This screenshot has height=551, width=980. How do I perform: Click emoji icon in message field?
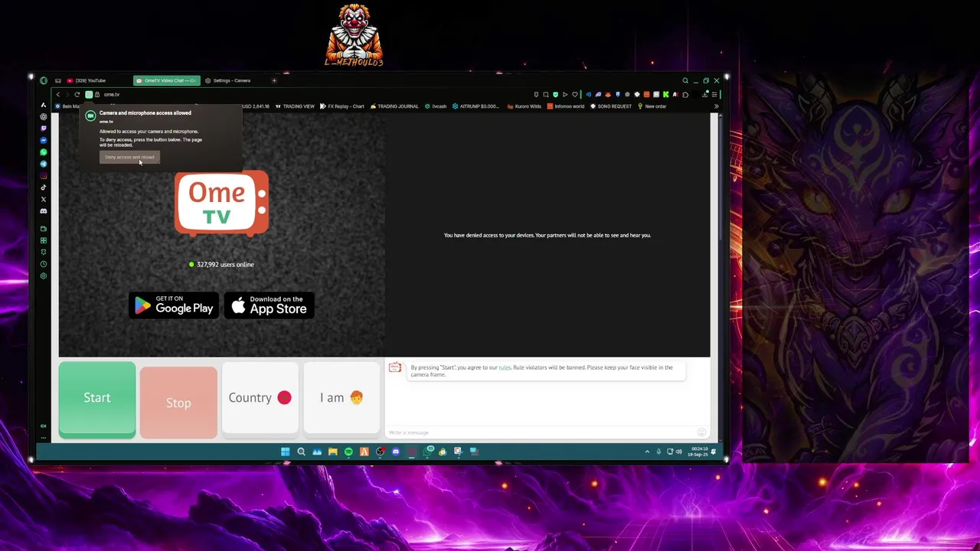[x=701, y=432]
